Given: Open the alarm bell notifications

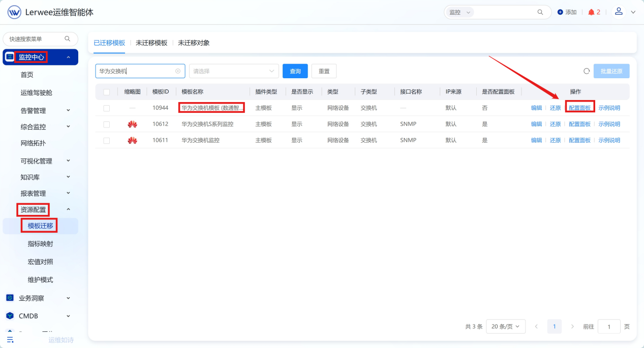Looking at the screenshot, I should point(591,12).
